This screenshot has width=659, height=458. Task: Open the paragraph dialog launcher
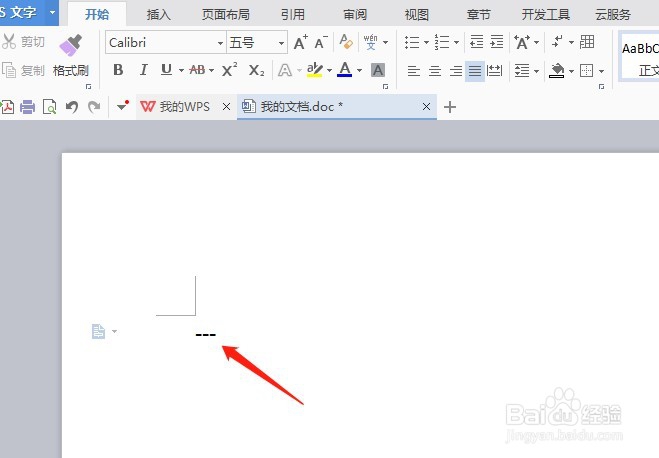coord(601,87)
